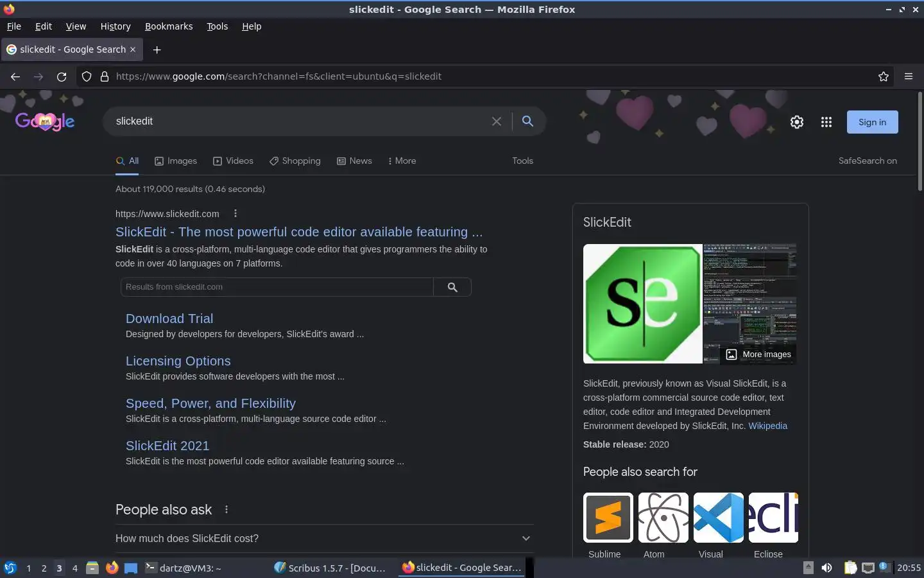
Task: Click the sitelinks search magnifier button
Action: tap(452, 287)
